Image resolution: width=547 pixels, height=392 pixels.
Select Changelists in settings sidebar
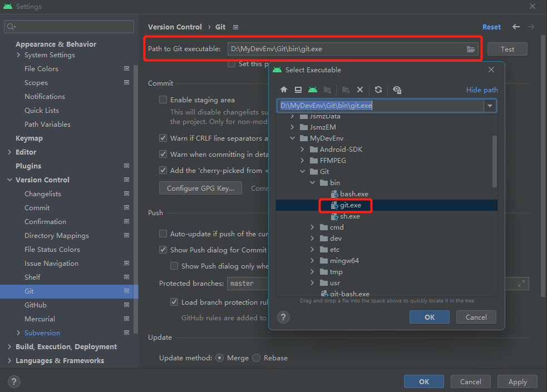(x=43, y=194)
